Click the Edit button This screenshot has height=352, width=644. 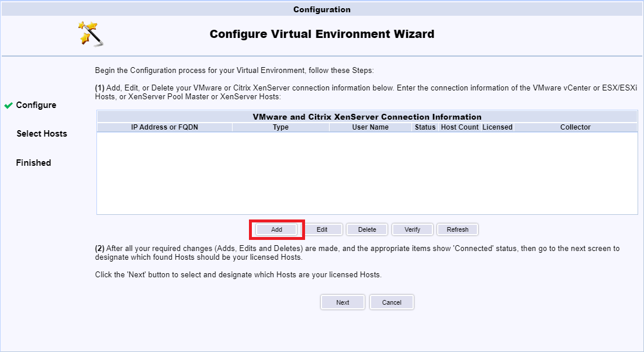pos(321,229)
